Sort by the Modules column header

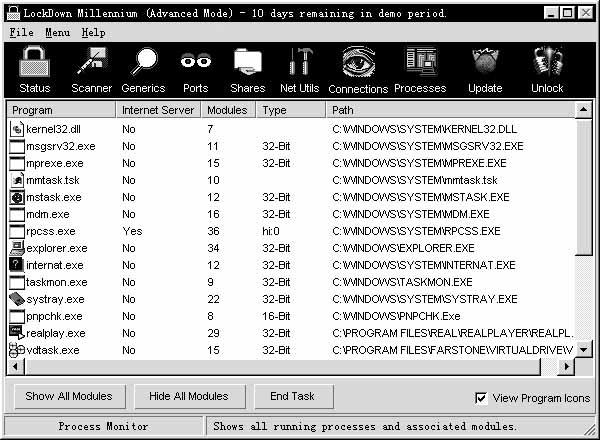coord(228,110)
